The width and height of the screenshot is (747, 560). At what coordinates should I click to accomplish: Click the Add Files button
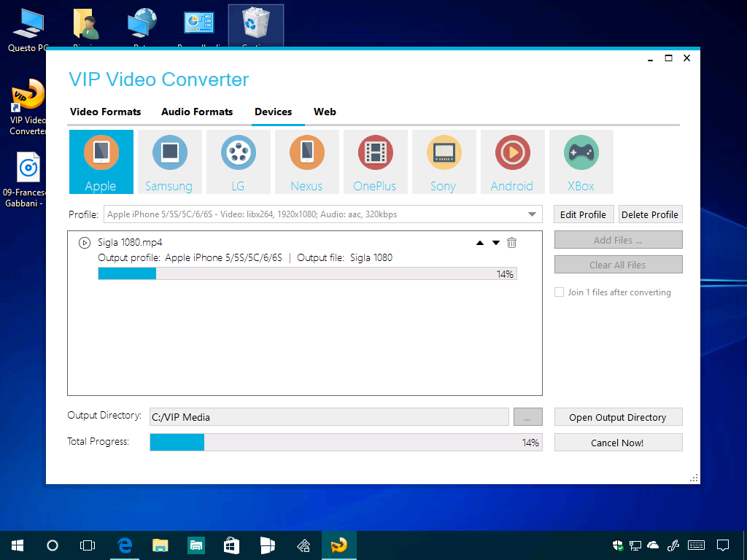pos(618,240)
